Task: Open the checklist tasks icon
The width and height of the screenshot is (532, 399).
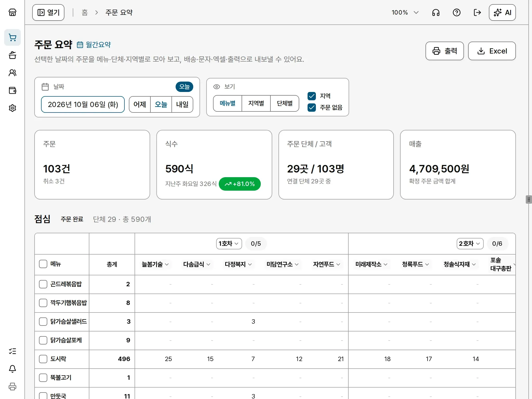Action: pyautogui.click(x=12, y=351)
